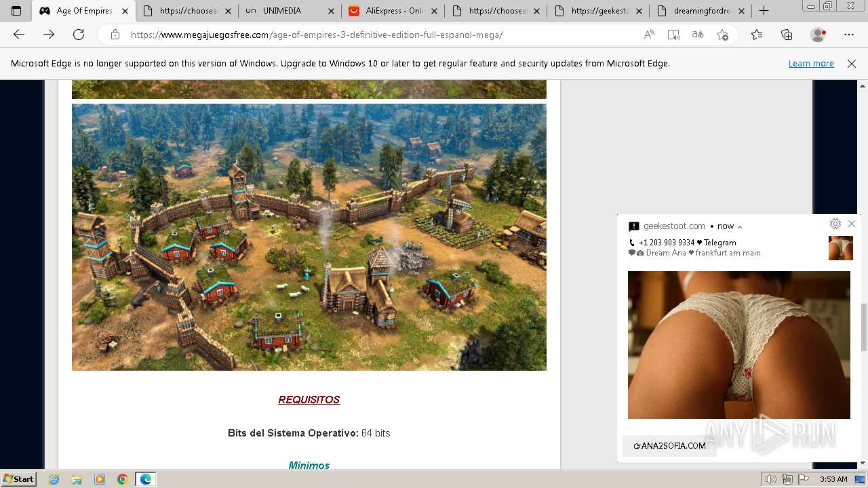Open the tab actions menu icon
This screenshot has width=868, height=488.
16,11
